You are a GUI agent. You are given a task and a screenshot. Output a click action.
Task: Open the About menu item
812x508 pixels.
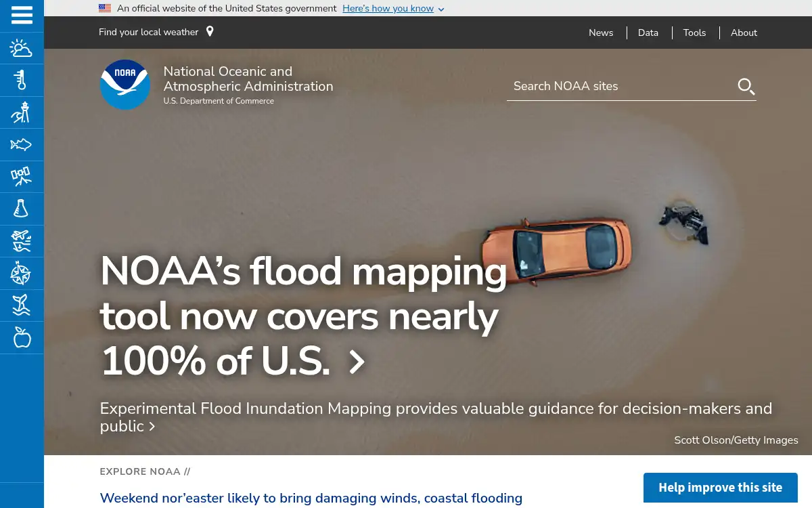744,33
